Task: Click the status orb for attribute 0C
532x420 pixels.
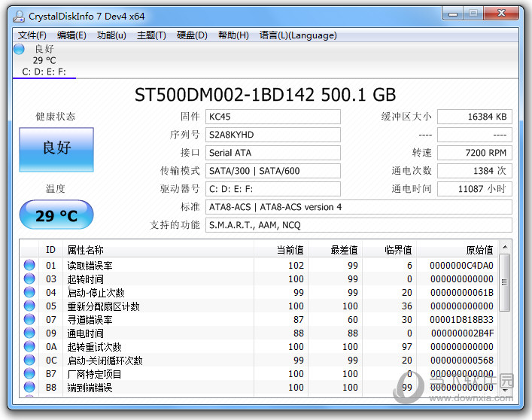Action: 29,360
